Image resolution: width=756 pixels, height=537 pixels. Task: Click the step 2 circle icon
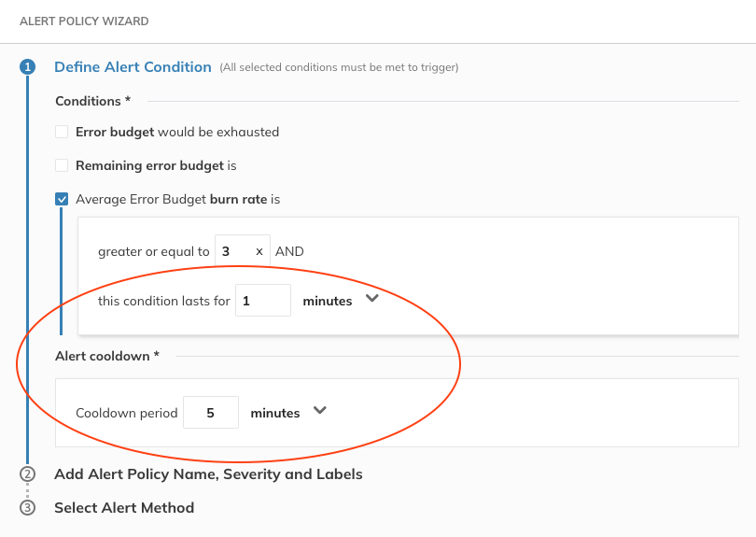[x=27, y=473]
